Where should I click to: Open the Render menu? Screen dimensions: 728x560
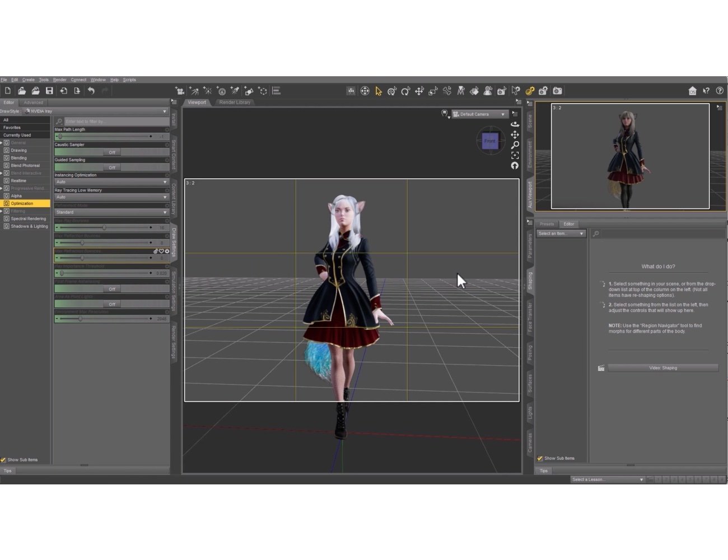(59, 80)
